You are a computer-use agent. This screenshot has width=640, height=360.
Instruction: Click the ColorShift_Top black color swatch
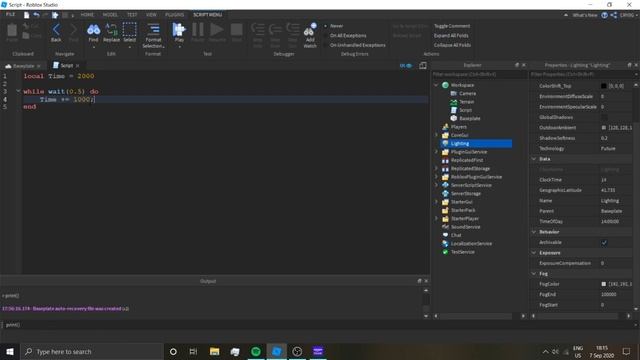coord(604,86)
